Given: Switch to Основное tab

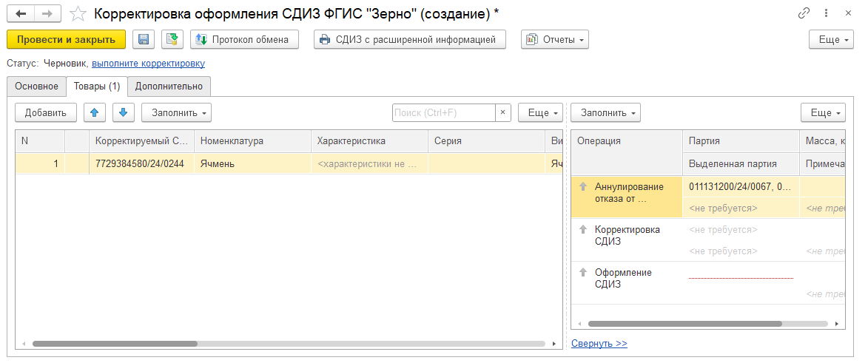Looking at the screenshot, I should point(36,86).
